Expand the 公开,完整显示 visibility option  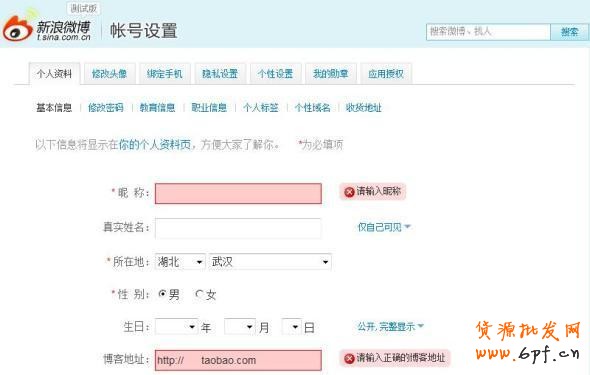pyautogui.click(x=391, y=326)
